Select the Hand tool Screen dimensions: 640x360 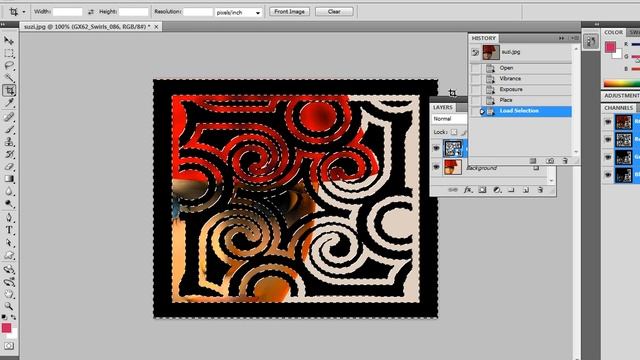[x=9, y=294]
